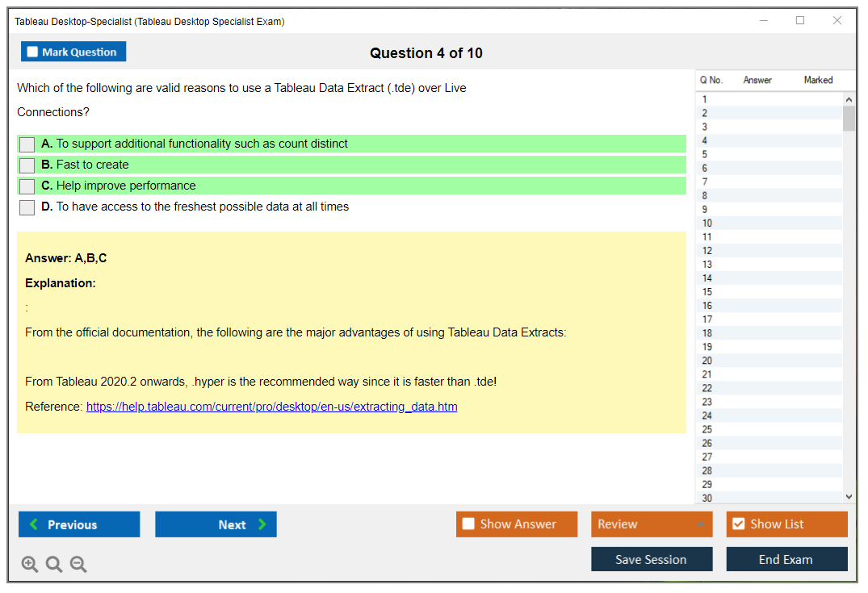Go to the Next question

(216, 524)
